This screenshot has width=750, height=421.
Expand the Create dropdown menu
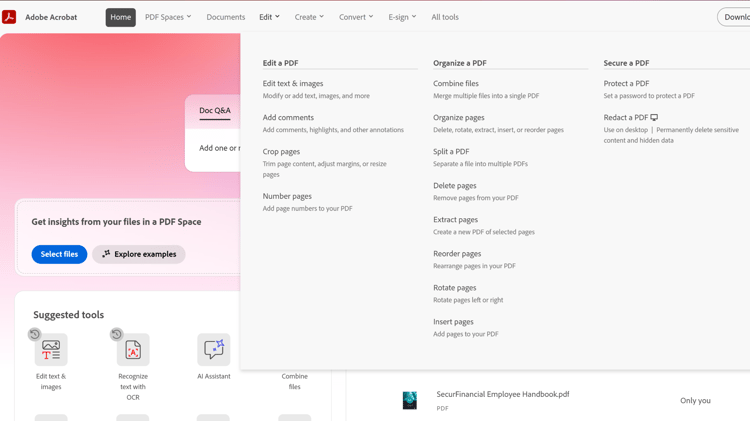click(309, 17)
